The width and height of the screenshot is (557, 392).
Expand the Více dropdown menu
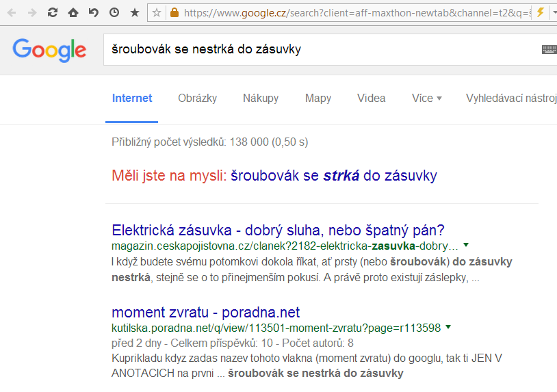pyautogui.click(x=426, y=98)
